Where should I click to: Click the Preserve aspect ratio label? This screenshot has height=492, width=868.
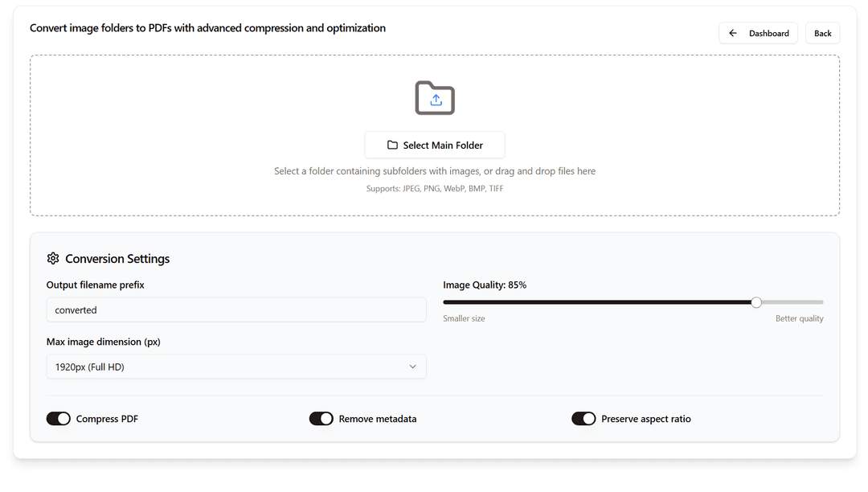(646, 419)
